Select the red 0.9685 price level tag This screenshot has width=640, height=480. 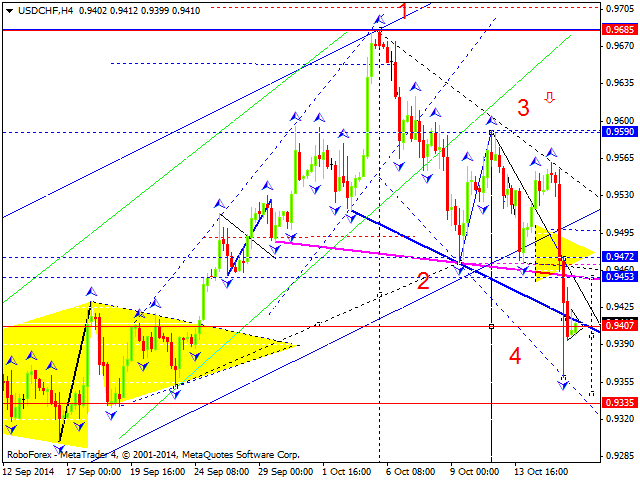(x=620, y=29)
